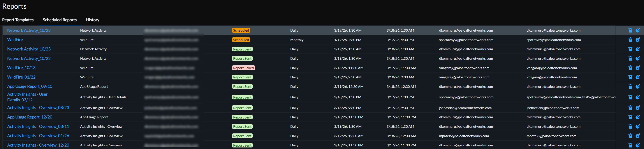Viewport: 644px width, 149px height.
Task: Click Report Sent badge in Overview_01/26 row
Action: 242,136
